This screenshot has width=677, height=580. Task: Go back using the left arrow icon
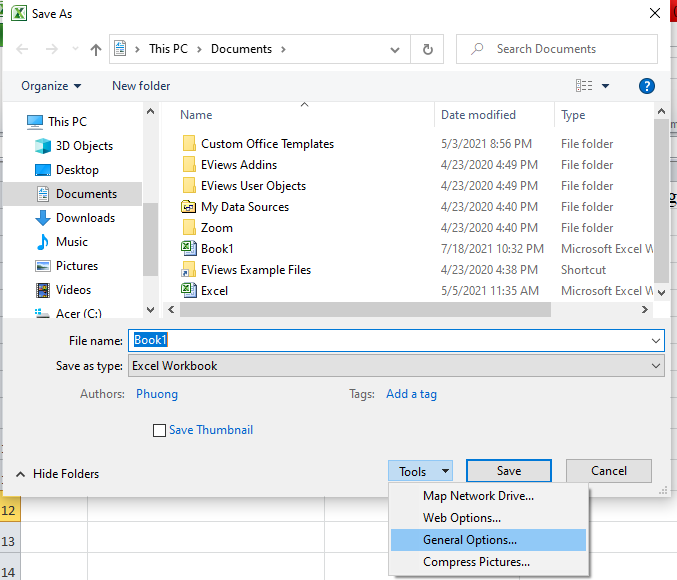[x=22, y=49]
